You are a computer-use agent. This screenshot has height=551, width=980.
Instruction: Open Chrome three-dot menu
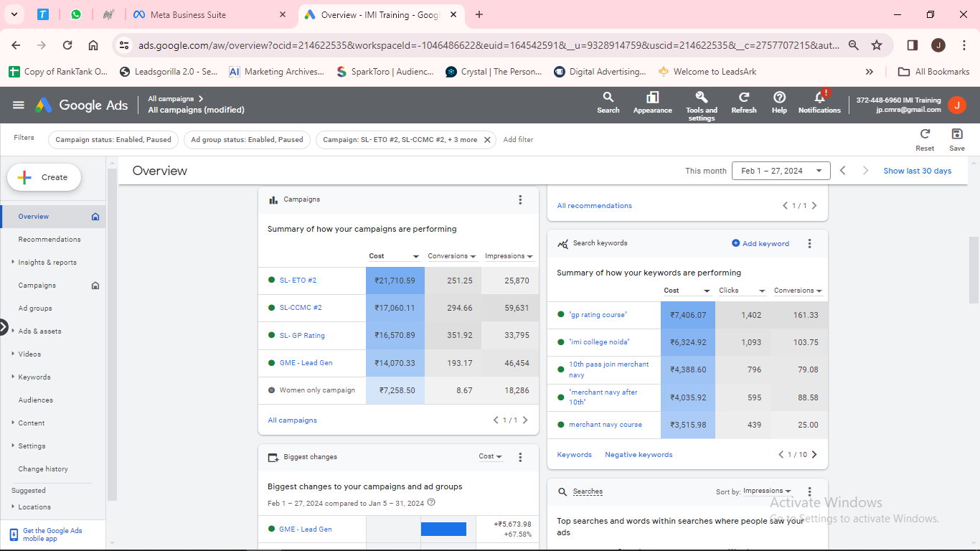point(963,45)
